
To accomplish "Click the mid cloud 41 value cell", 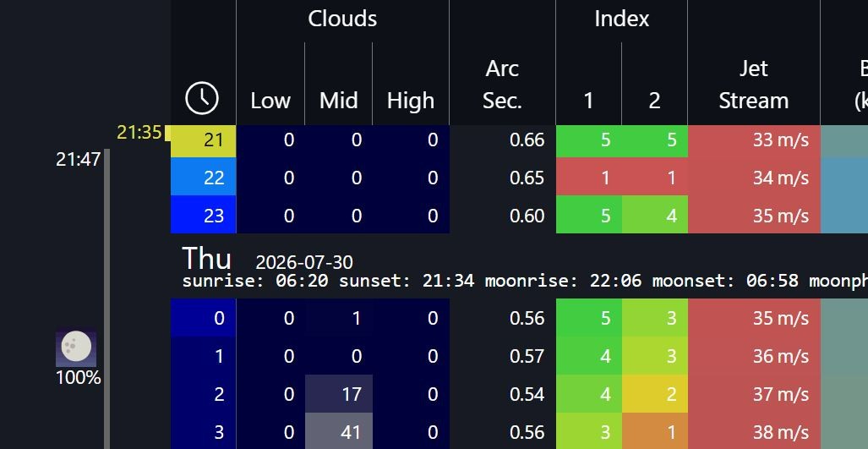I will click(x=339, y=431).
